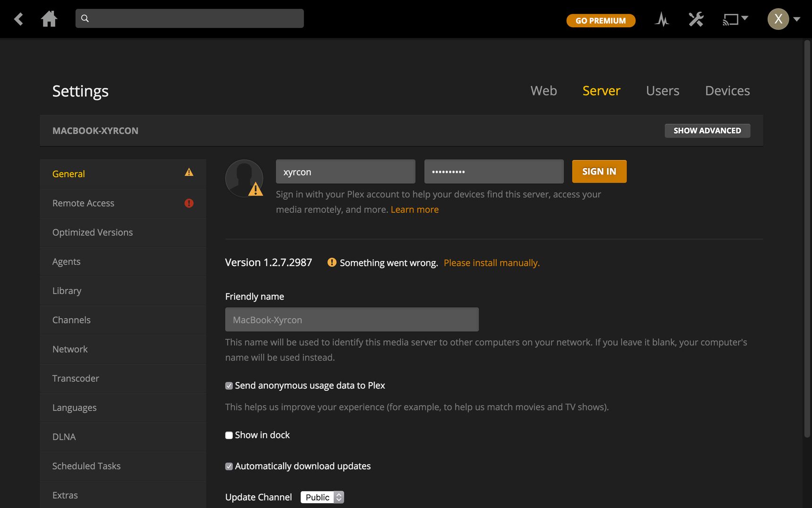Focus the top search field

point(189,18)
